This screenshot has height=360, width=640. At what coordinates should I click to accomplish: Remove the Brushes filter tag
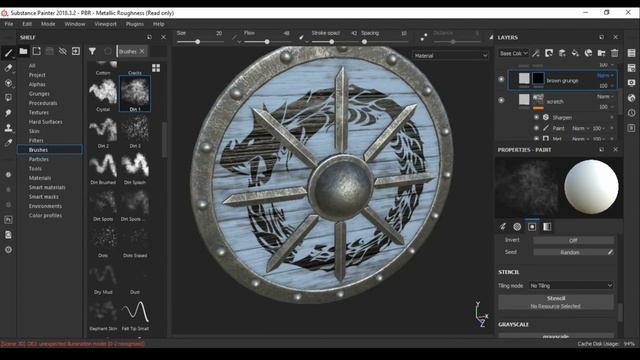click(x=142, y=51)
